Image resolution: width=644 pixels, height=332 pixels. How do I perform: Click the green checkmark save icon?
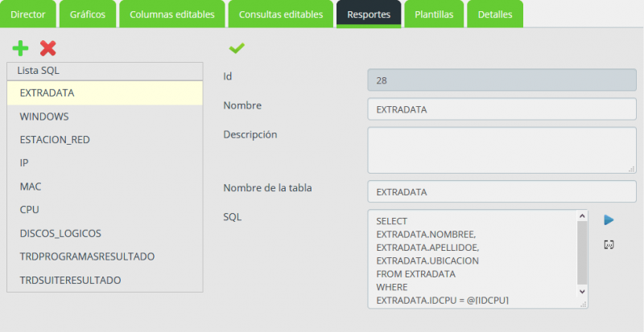point(237,48)
